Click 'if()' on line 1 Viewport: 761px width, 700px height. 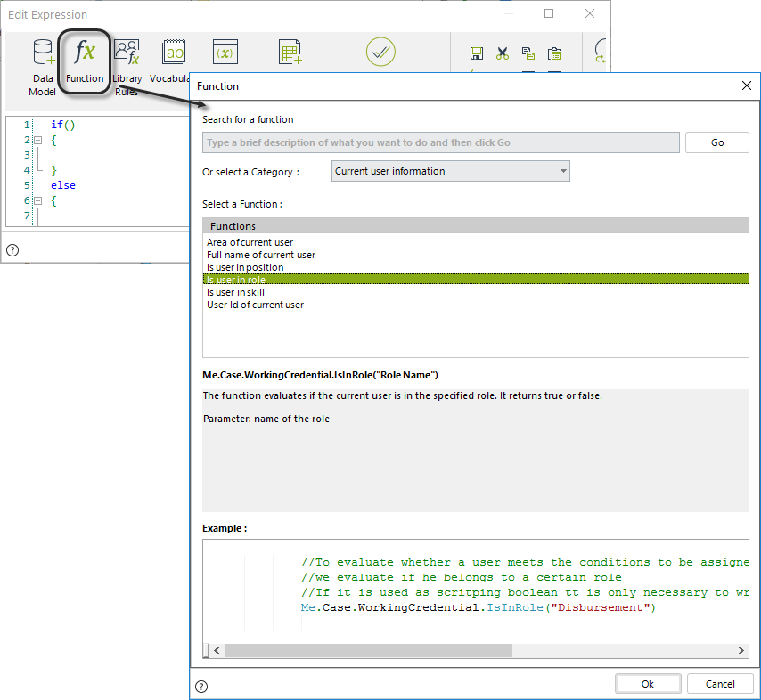[63, 126]
